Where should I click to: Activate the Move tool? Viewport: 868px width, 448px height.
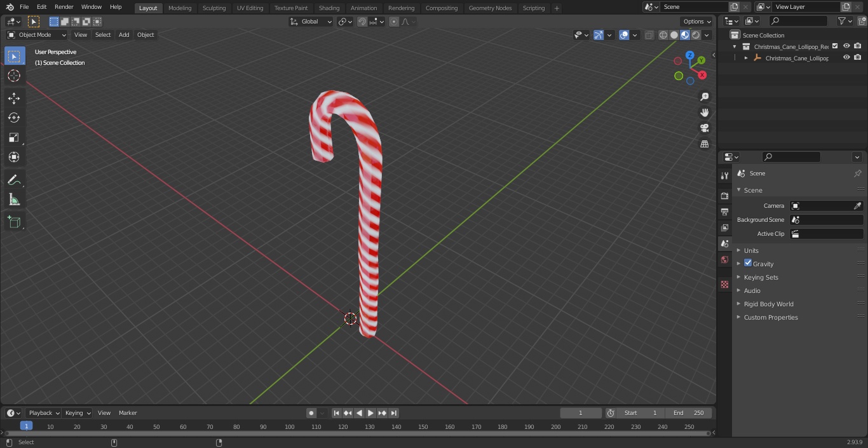point(14,98)
